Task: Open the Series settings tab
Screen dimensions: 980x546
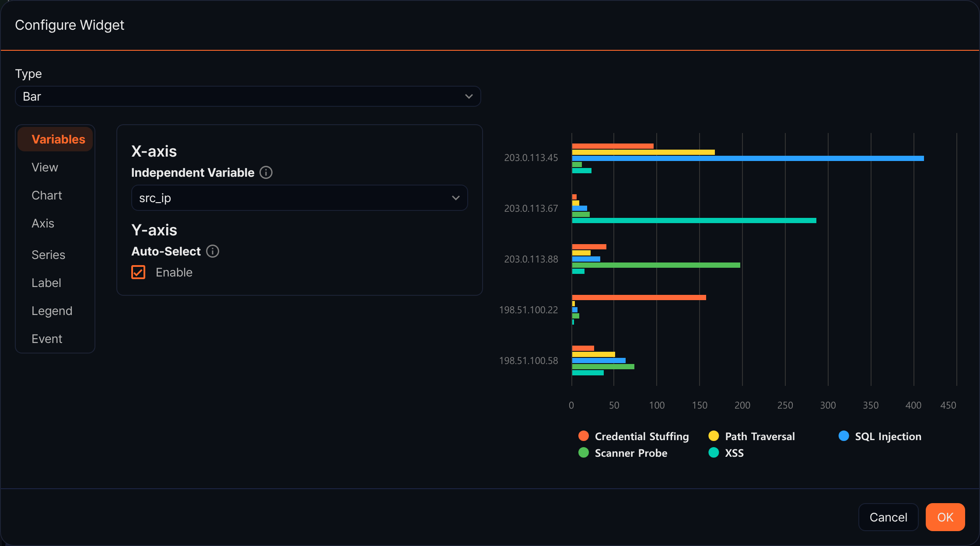Action: (x=48, y=255)
